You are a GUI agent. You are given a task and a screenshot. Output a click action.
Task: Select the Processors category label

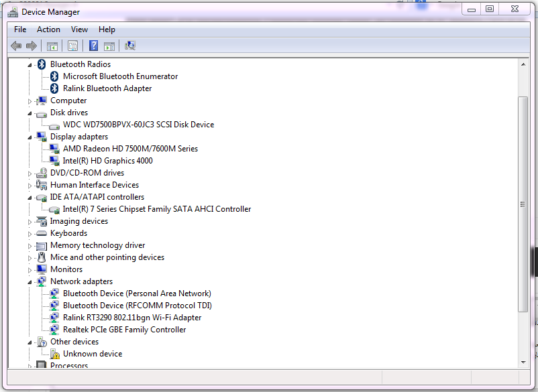pos(69,365)
